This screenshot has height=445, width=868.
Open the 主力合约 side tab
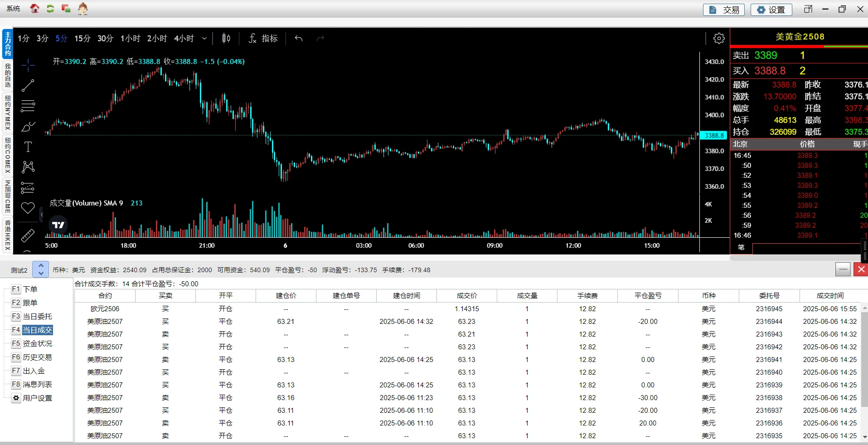[8, 44]
